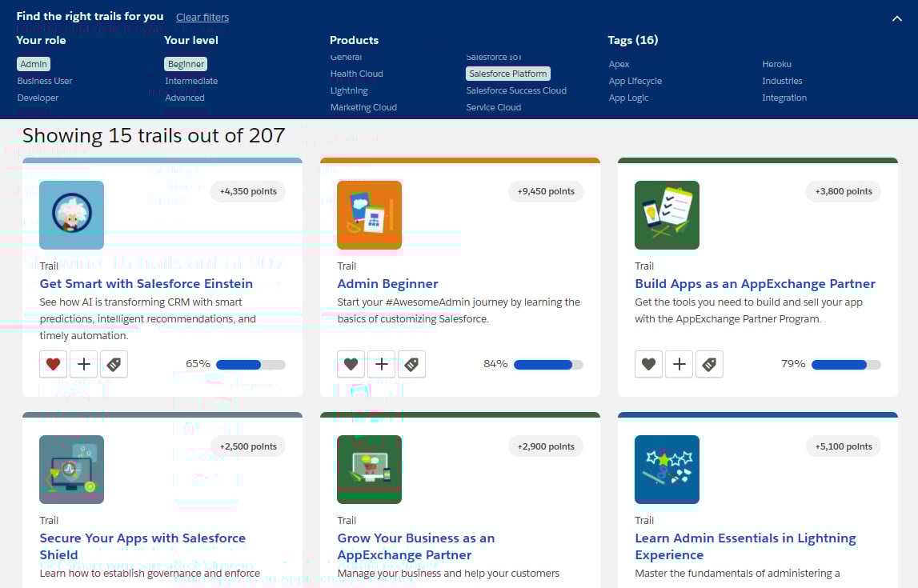Select the Marketing Cloud product filter
This screenshot has width=918, height=588.
pos(363,108)
